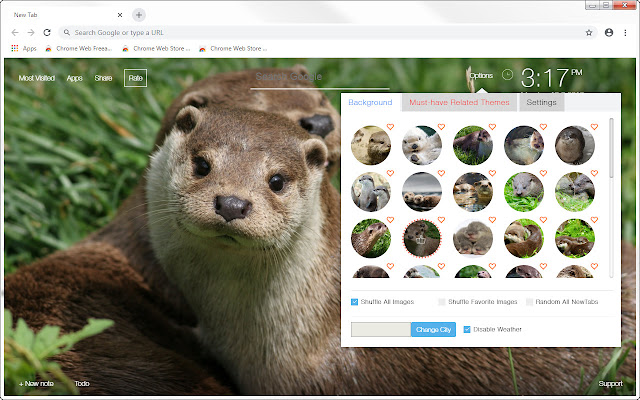Open Chrome three-dot menu
640x400 pixels.
point(625,32)
